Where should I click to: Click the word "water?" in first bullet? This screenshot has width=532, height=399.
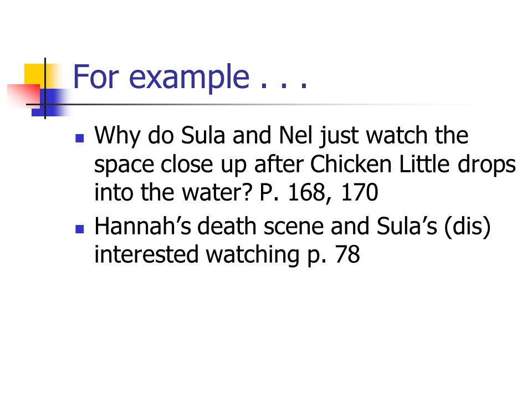pos(217,192)
